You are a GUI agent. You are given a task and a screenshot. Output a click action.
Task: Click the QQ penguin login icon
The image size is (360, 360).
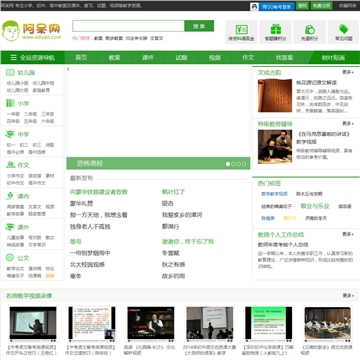pos(255,6)
